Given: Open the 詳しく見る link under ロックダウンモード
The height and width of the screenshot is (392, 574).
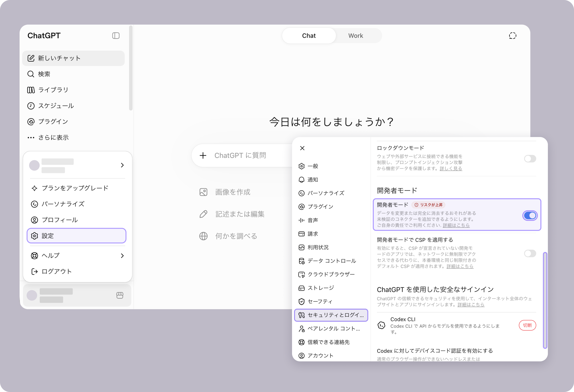Looking at the screenshot, I should 451,169.
